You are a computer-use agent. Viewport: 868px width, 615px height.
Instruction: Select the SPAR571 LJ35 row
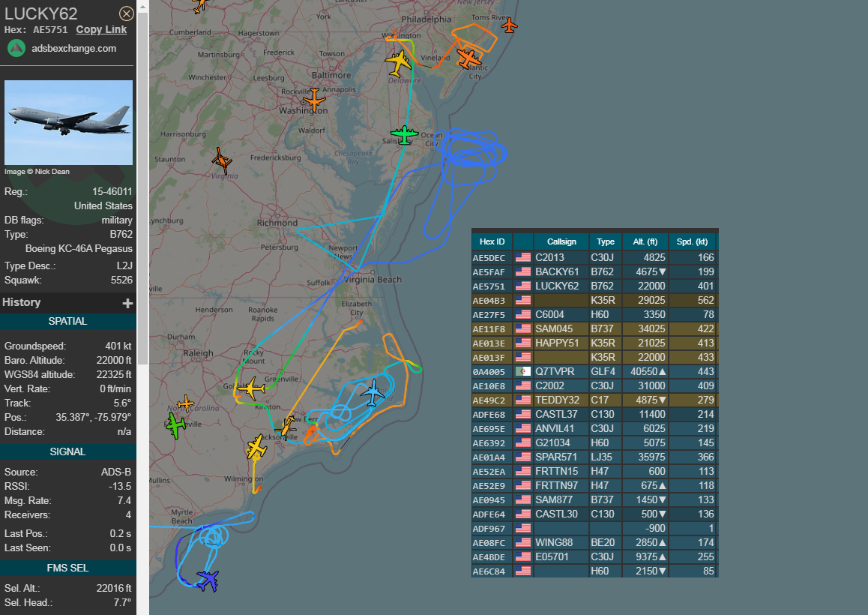594,457
